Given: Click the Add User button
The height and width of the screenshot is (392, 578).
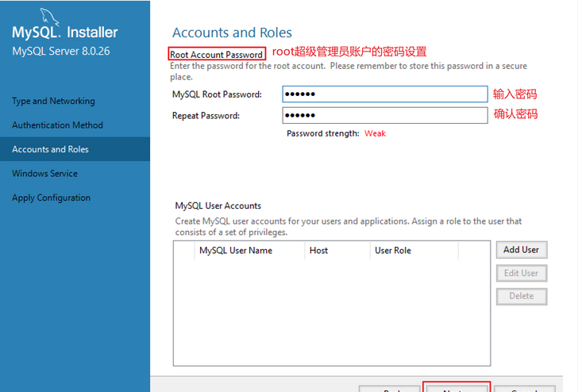Looking at the screenshot, I should [521, 250].
